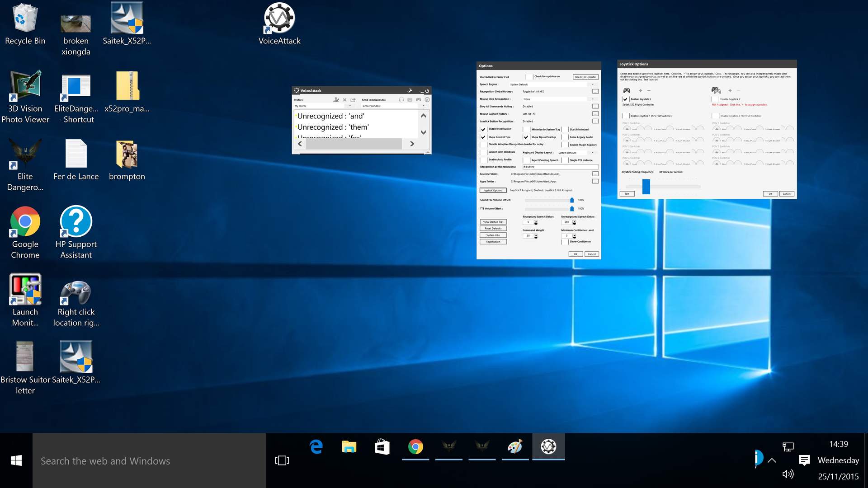Toggle the Show Tips at Startup checkbox
Screen dimensions: 868x488
pyautogui.click(x=526, y=137)
